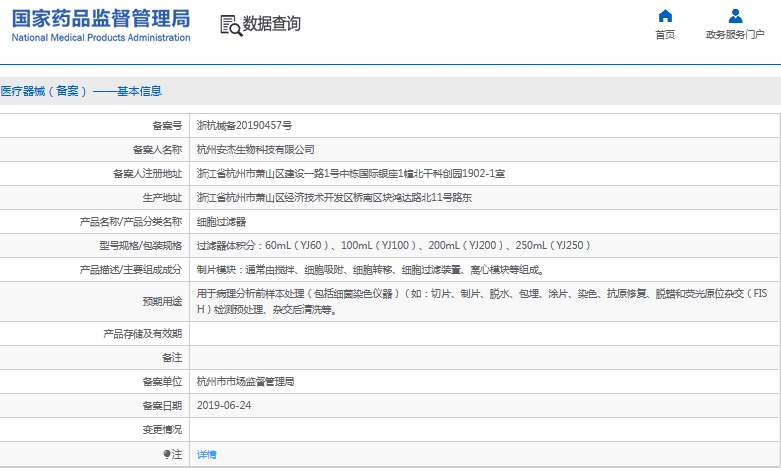Select product description starting 制片模块
781x475 pixels.
pos(371,269)
